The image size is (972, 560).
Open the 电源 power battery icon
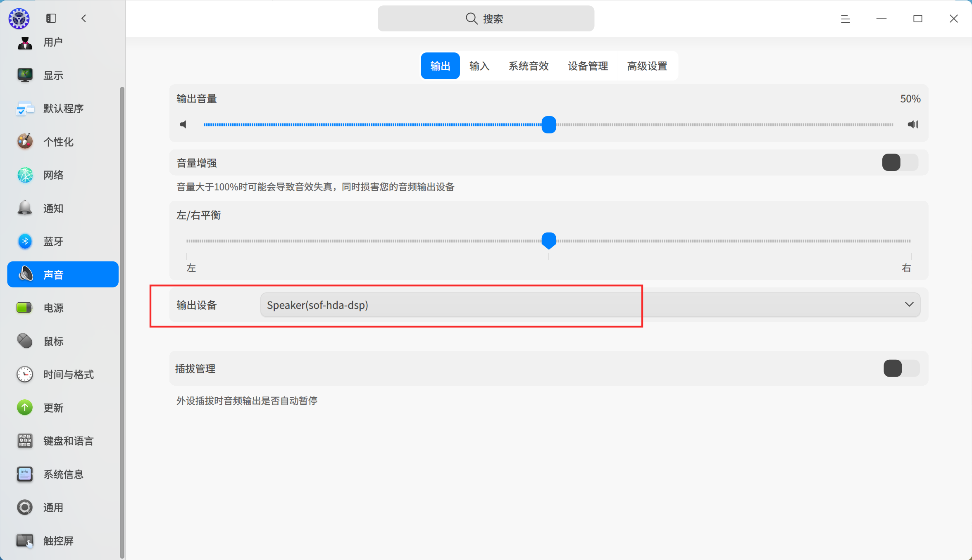click(x=25, y=308)
